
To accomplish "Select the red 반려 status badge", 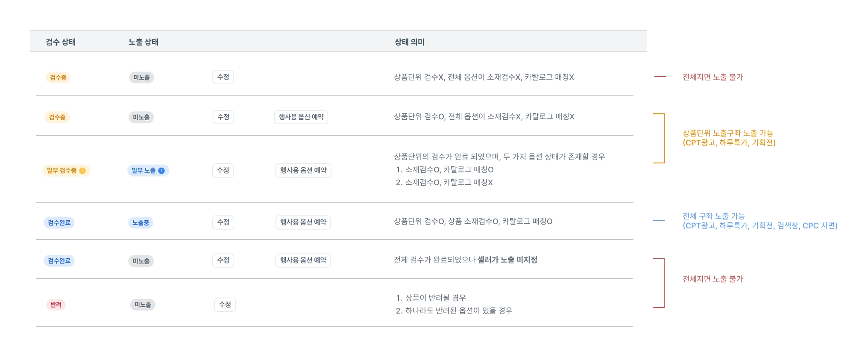I will coord(56,305).
